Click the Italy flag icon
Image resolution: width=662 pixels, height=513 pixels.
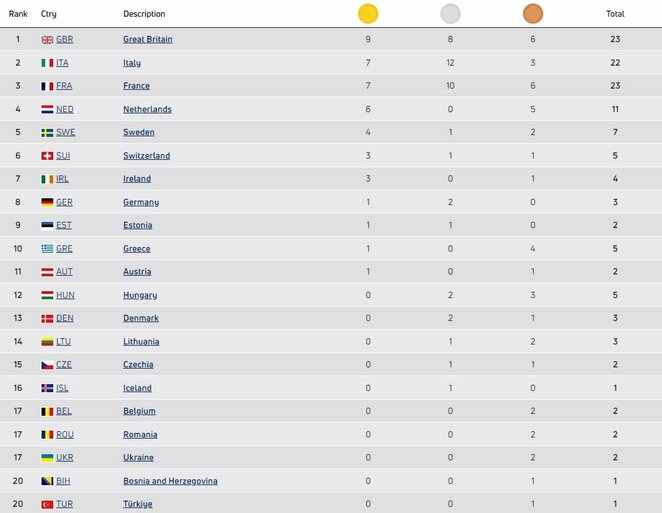click(47, 63)
